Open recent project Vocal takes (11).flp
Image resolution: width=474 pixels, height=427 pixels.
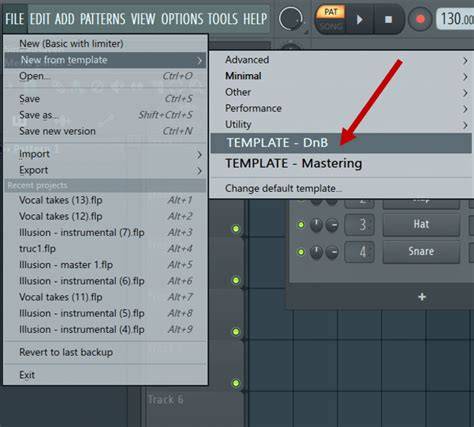(105, 297)
